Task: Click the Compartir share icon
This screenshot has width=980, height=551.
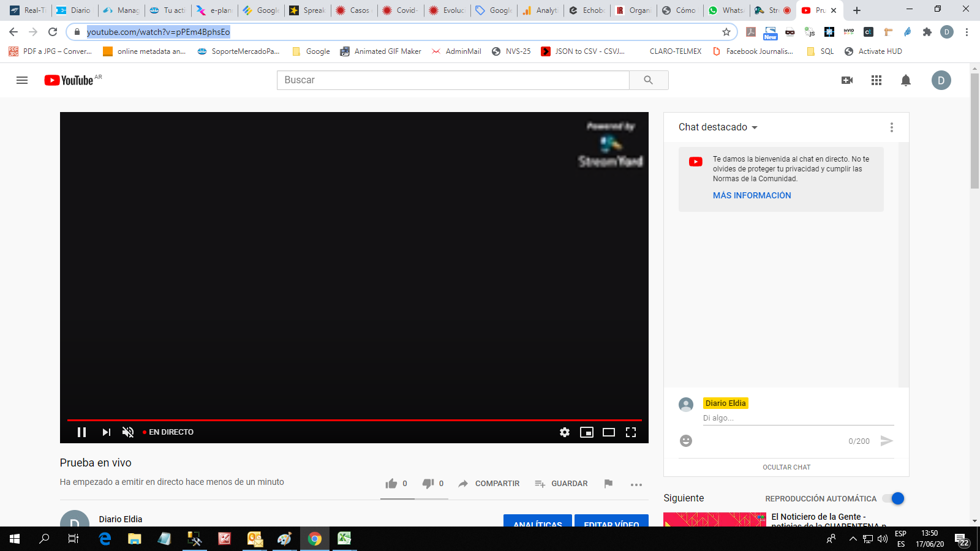Action: pos(464,484)
